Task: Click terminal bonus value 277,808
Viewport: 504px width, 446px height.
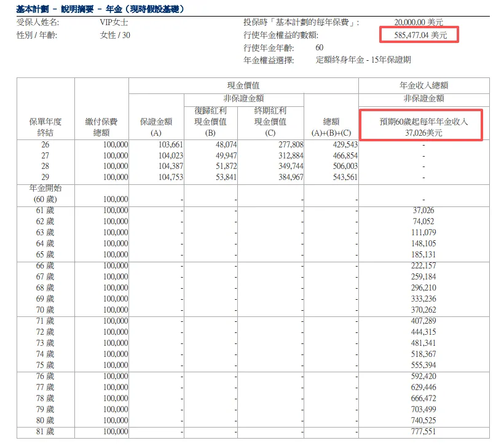Action: (x=291, y=145)
